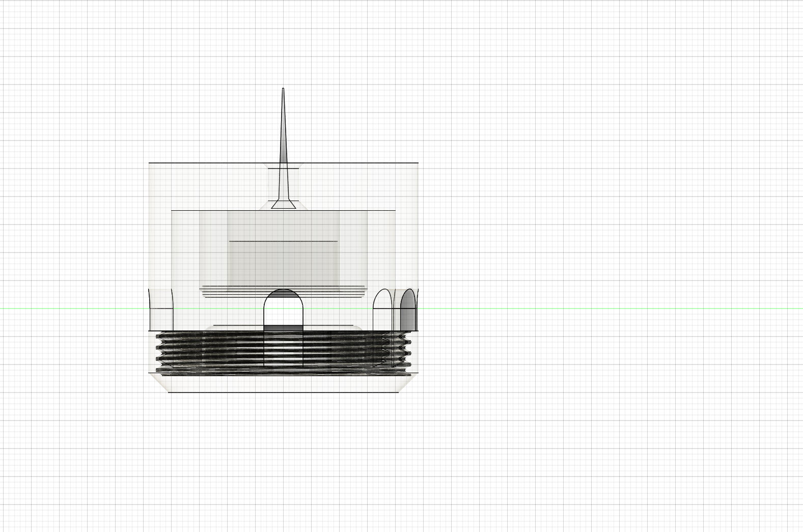Select the chamfered base below the threads
The image size is (803, 532).
pos(283,383)
